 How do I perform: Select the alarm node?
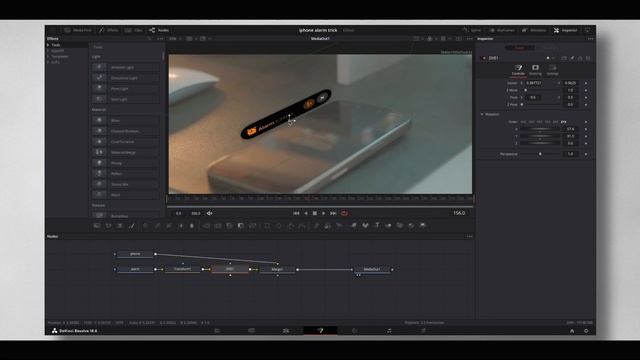(x=135, y=269)
